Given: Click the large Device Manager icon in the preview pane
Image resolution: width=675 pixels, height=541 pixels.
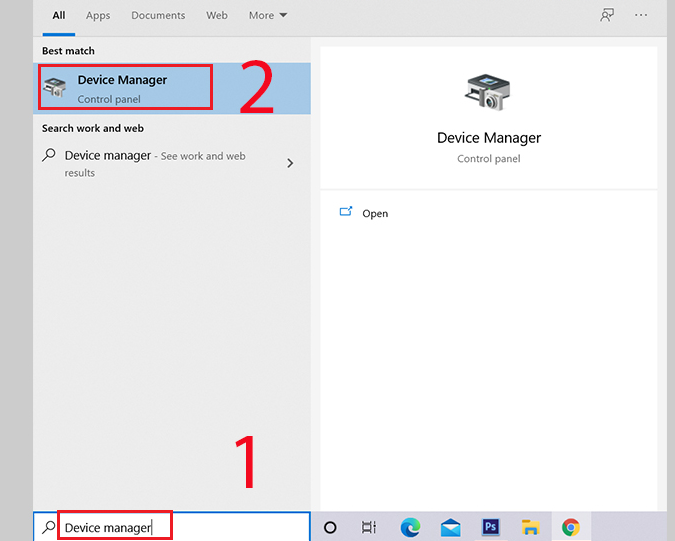Looking at the screenshot, I should [x=488, y=92].
